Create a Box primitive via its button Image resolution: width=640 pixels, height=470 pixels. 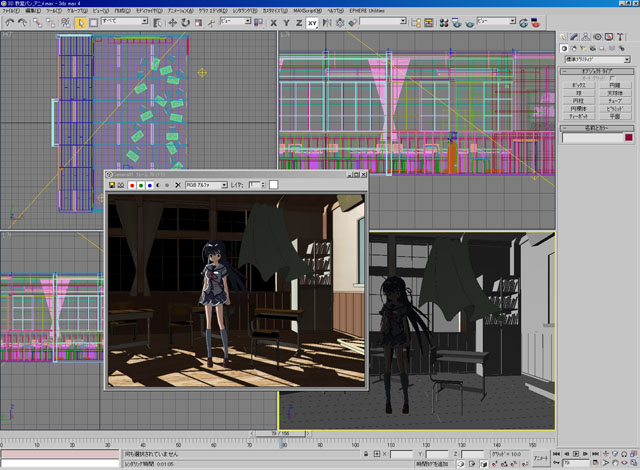(x=578, y=85)
